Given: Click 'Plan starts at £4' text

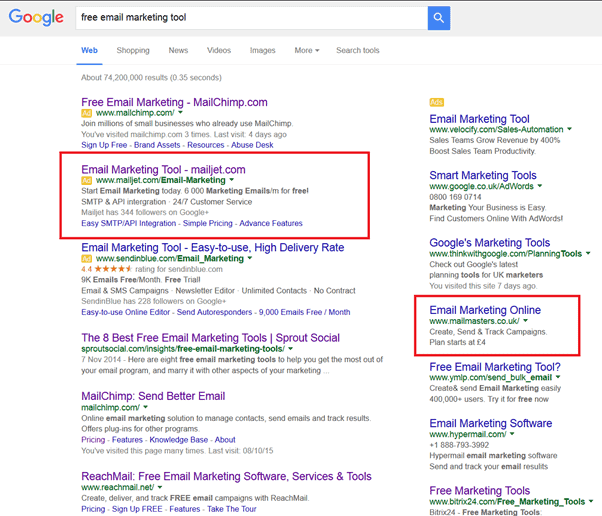Looking at the screenshot, I should [457, 342].
